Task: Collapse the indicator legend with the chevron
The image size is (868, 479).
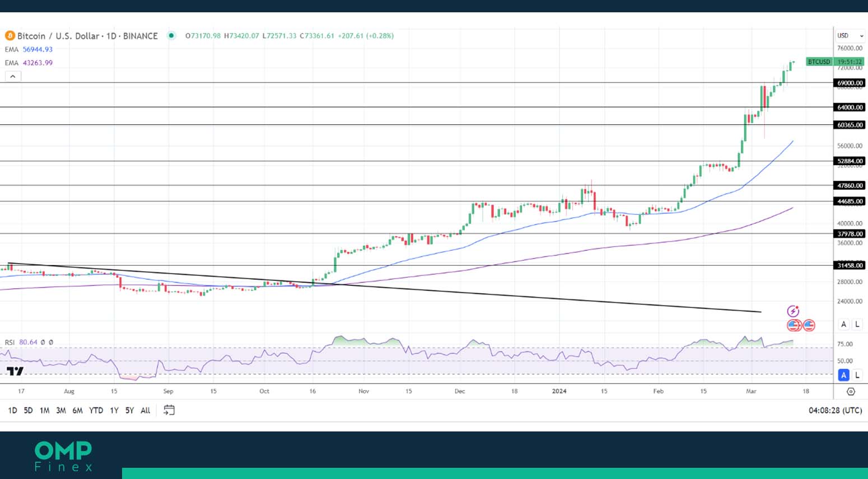Action: click(x=13, y=76)
